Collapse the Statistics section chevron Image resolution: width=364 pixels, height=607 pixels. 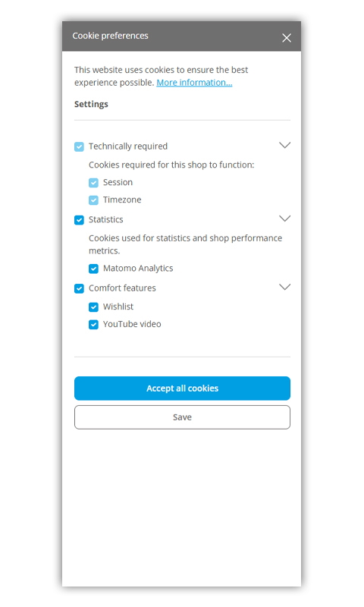point(284,219)
